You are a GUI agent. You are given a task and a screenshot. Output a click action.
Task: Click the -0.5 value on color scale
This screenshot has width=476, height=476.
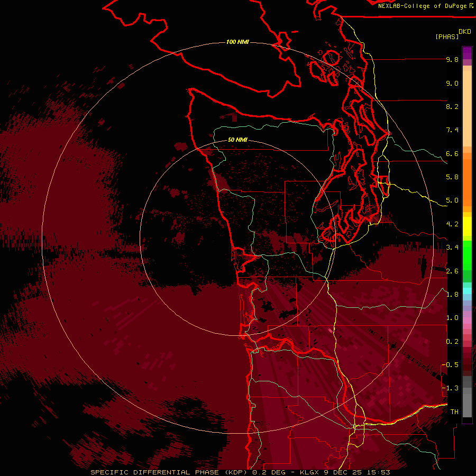[x=450, y=365]
